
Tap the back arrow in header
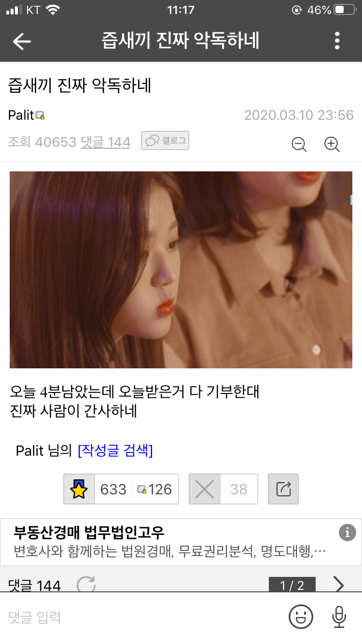[22, 42]
